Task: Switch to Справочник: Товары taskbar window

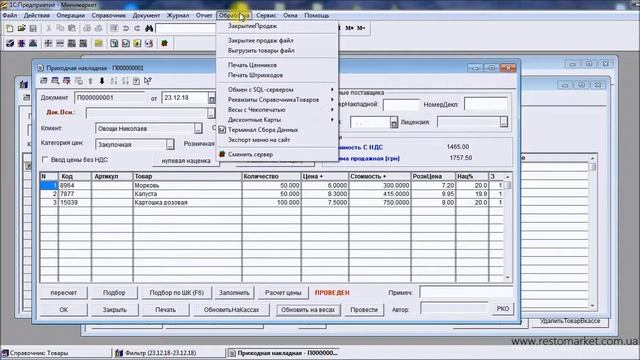Action: click(56, 353)
